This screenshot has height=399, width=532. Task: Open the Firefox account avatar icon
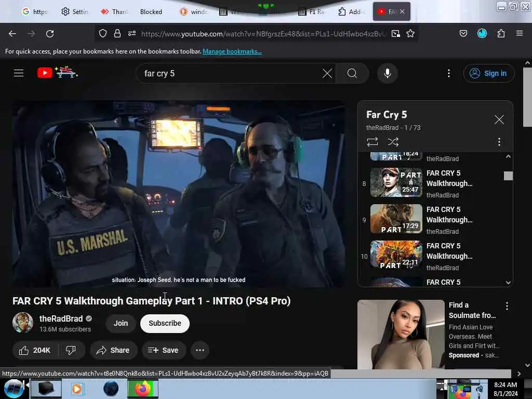482,33
